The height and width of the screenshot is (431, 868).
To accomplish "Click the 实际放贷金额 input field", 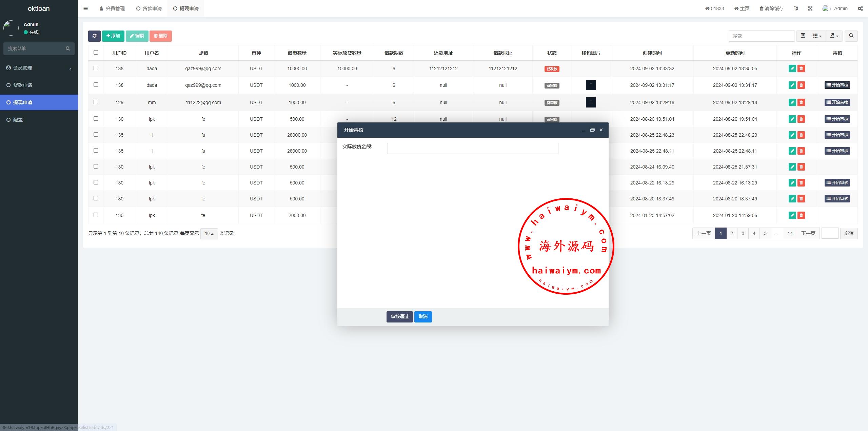I will pos(473,149).
